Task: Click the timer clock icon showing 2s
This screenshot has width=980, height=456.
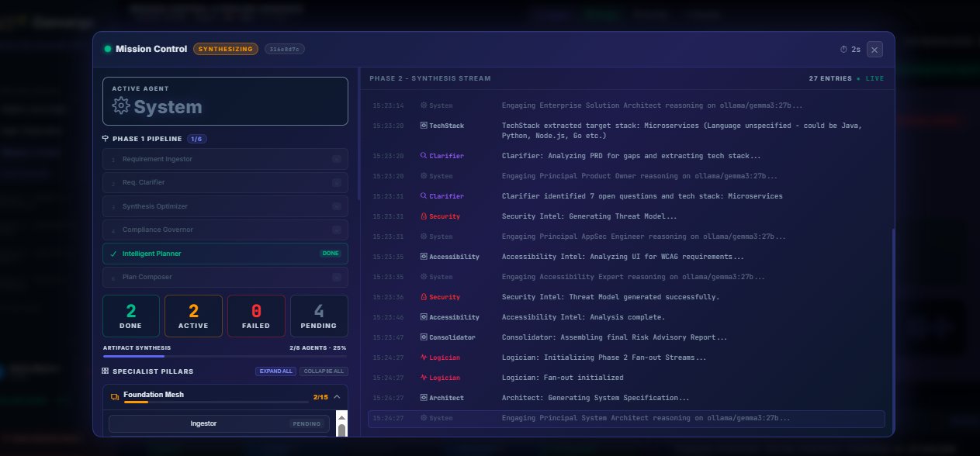Action: point(843,49)
